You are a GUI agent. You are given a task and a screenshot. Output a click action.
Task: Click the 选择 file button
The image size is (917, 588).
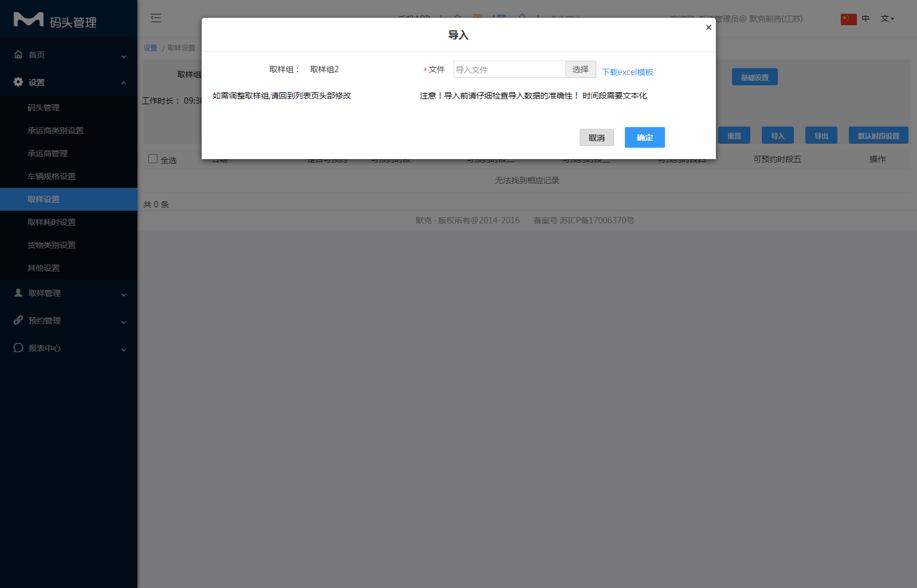click(580, 69)
